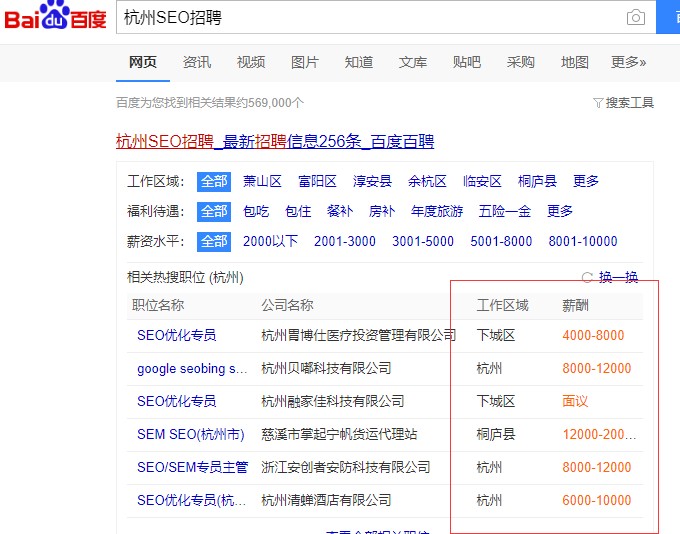Click the Baidu logo
This screenshot has width=680, height=534.
coord(55,16)
